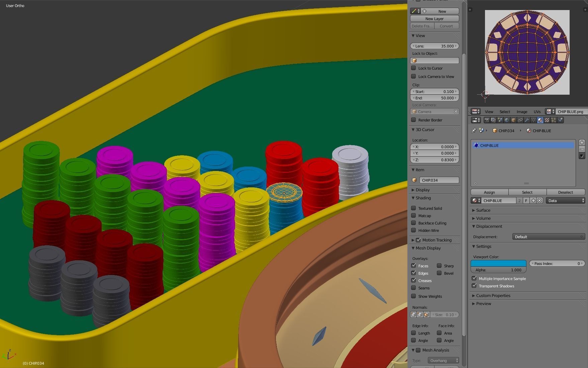Click Assign material button
This screenshot has width=588, height=368.
[489, 192]
